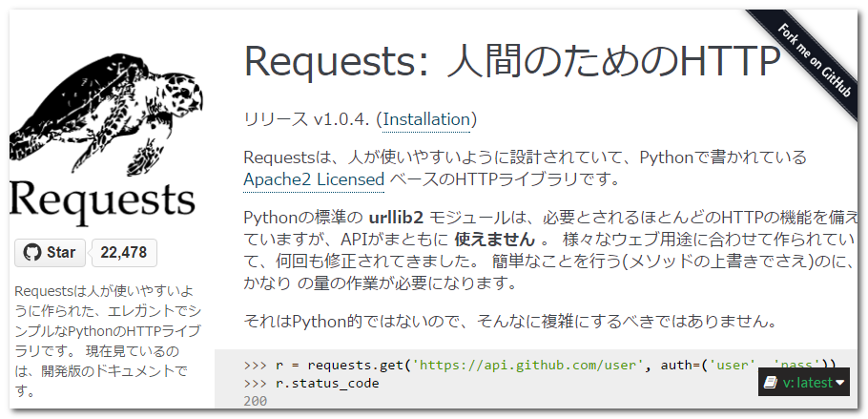Open the Apache2 Licensed link
This screenshot has width=868, height=419.
pyautogui.click(x=314, y=179)
